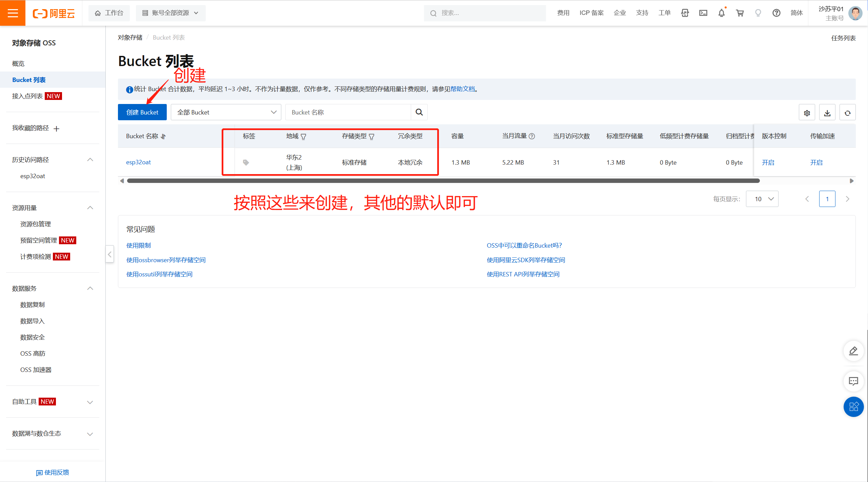Switch language via 简体
Image resolution: width=868 pixels, height=482 pixels.
(796, 13)
